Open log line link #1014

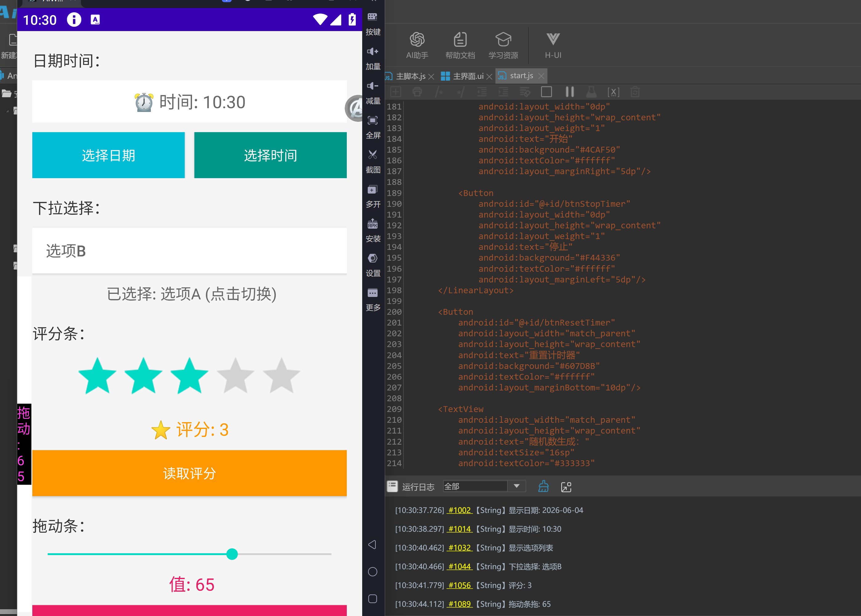[459, 529]
